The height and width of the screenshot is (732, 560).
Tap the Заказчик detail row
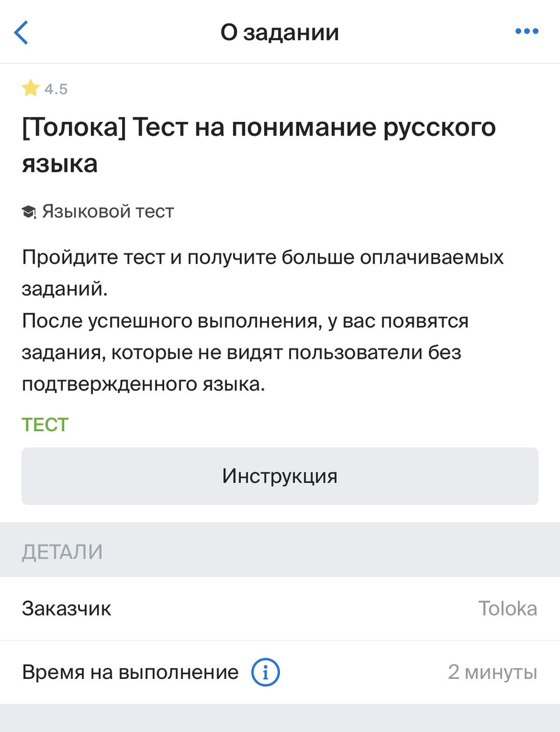coord(65,608)
